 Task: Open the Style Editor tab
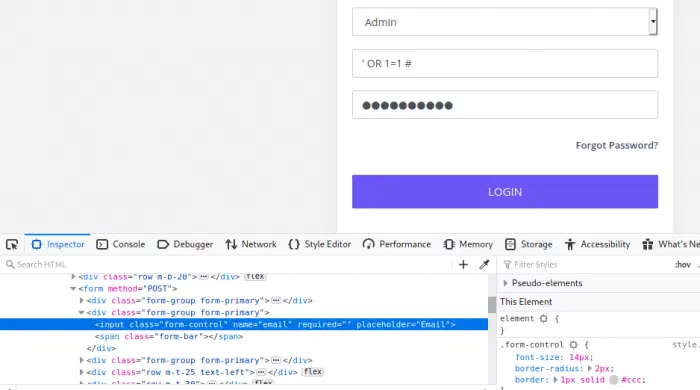[319, 245]
